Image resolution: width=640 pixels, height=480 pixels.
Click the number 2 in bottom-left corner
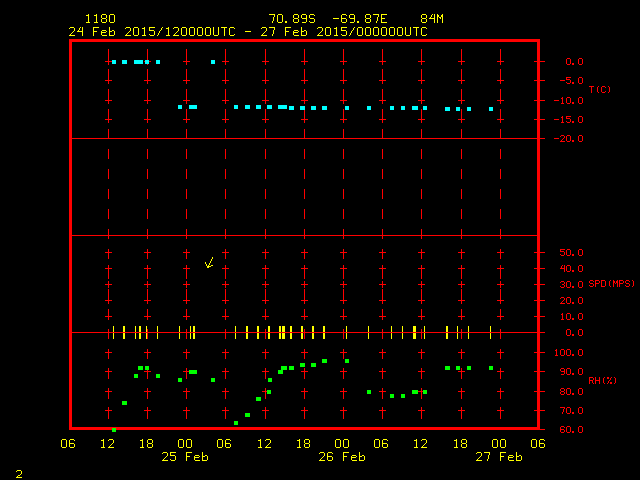click(x=18, y=472)
